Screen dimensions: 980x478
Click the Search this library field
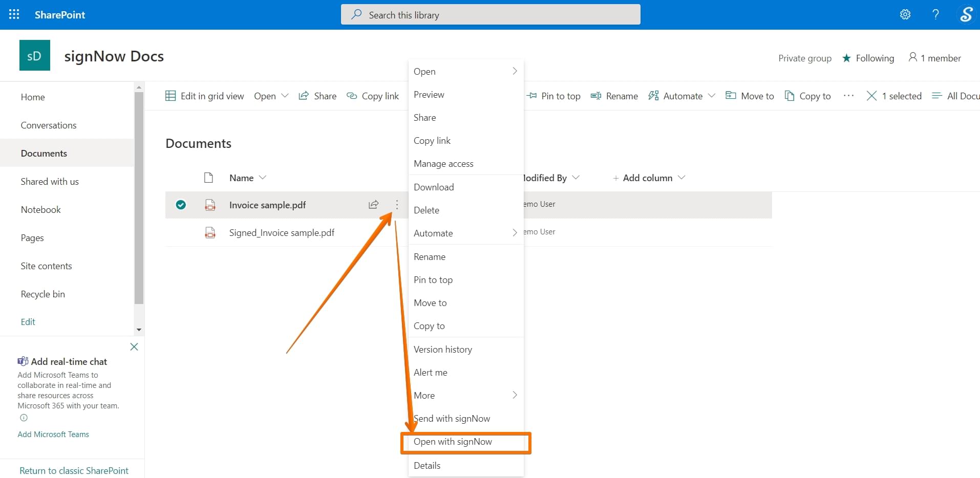click(491, 14)
